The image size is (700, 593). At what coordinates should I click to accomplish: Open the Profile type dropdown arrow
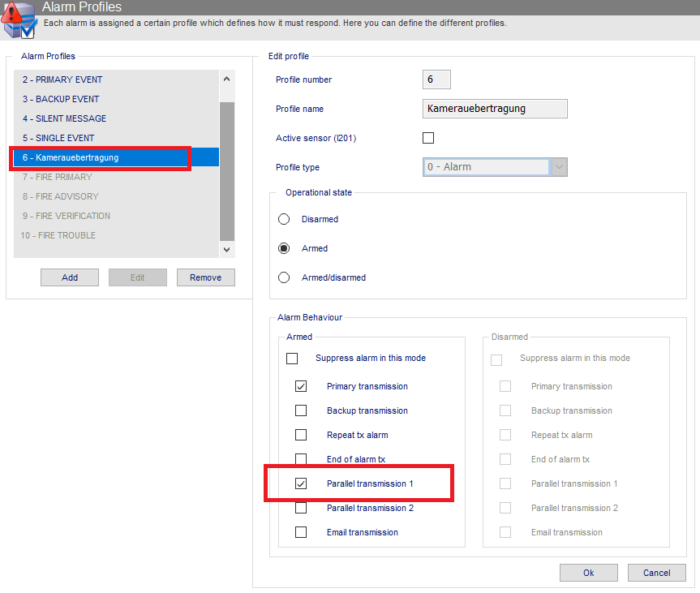point(560,167)
